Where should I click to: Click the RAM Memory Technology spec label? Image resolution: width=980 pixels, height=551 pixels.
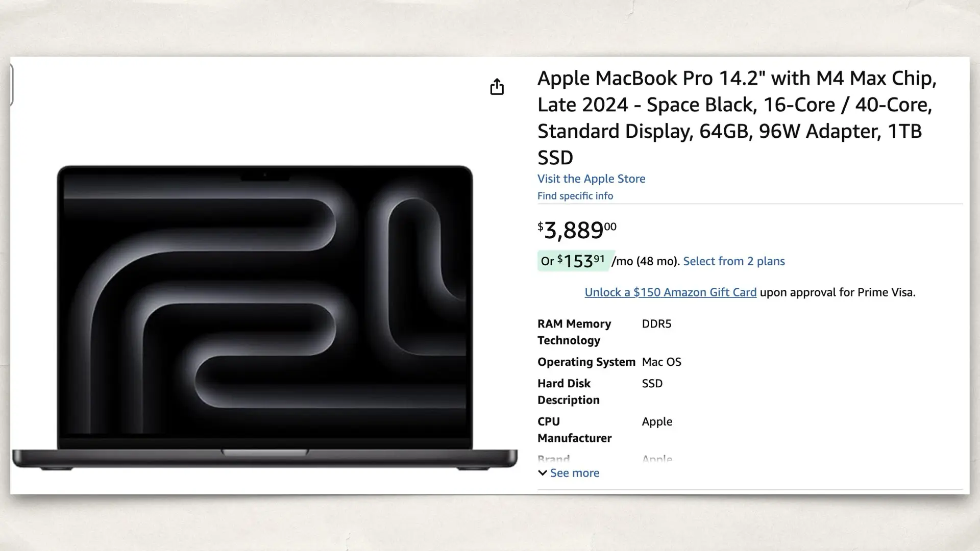pyautogui.click(x=574, y=332)
